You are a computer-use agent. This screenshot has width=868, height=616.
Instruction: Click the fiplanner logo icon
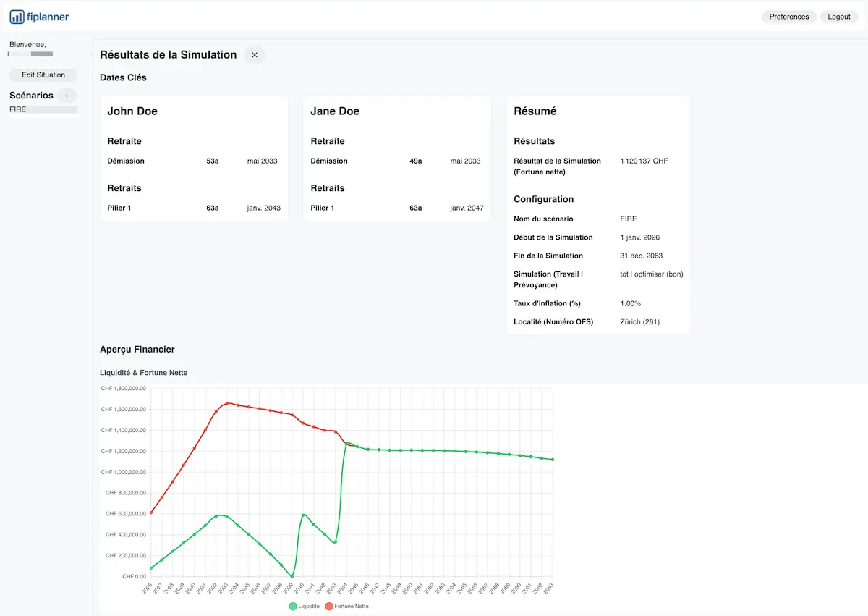tap(16, 16)
